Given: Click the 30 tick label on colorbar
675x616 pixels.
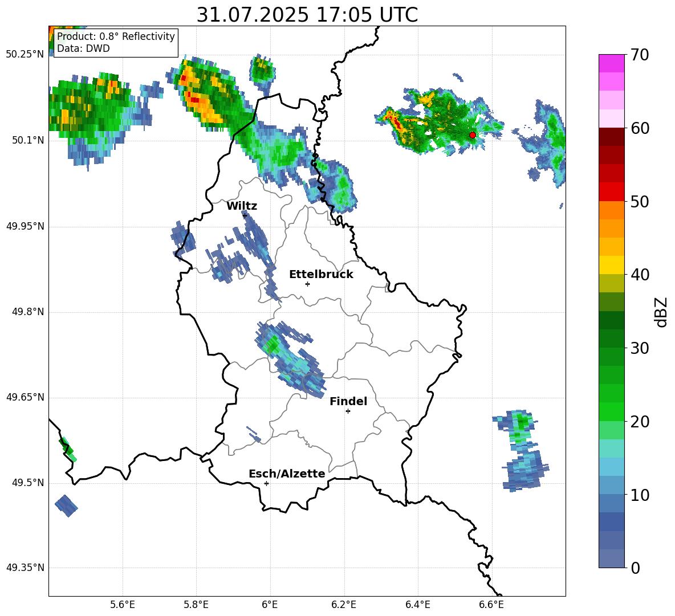Looking at the screenshot, I should [640, 348].
